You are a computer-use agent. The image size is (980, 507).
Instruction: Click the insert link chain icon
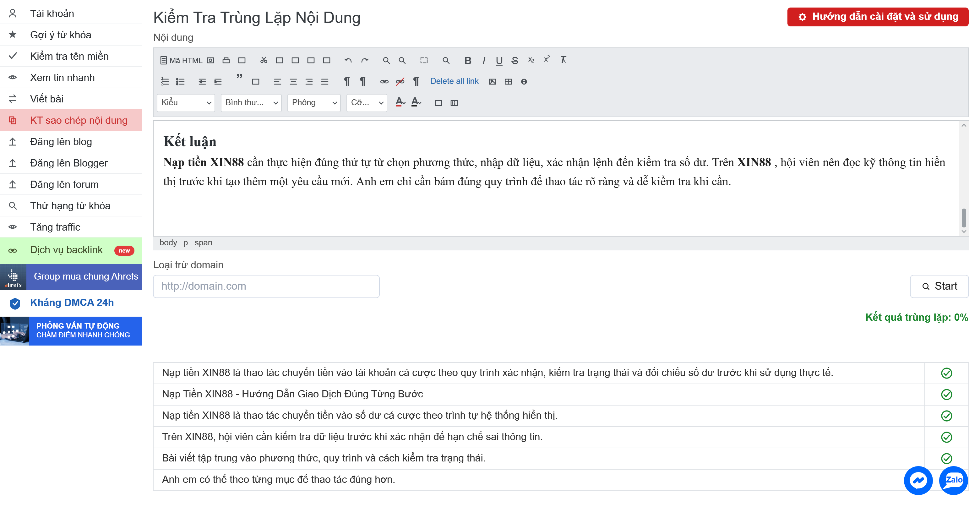pos(384,81)
